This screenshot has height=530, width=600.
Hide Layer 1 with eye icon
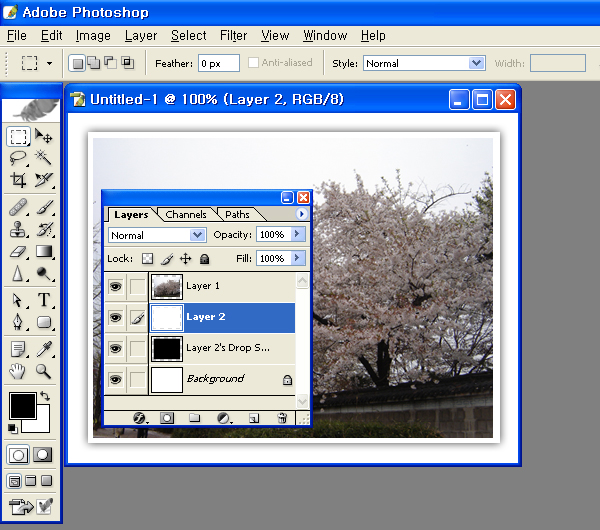point(115,286)
